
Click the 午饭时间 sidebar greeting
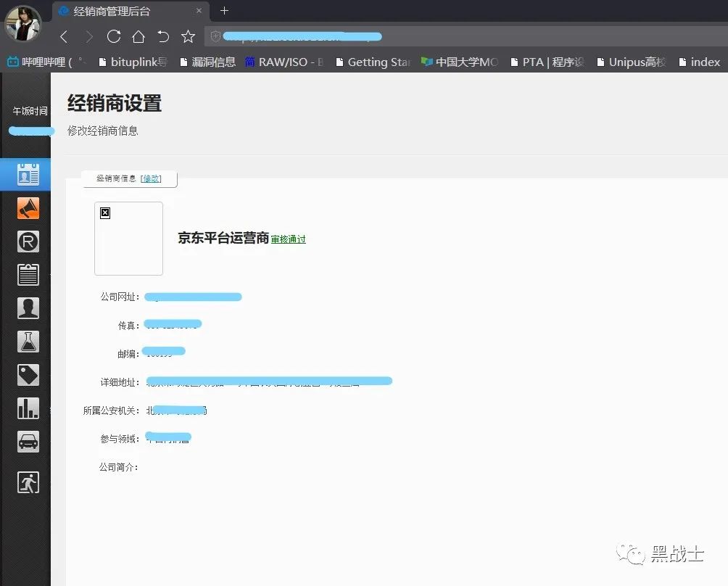tap(30, 111)
